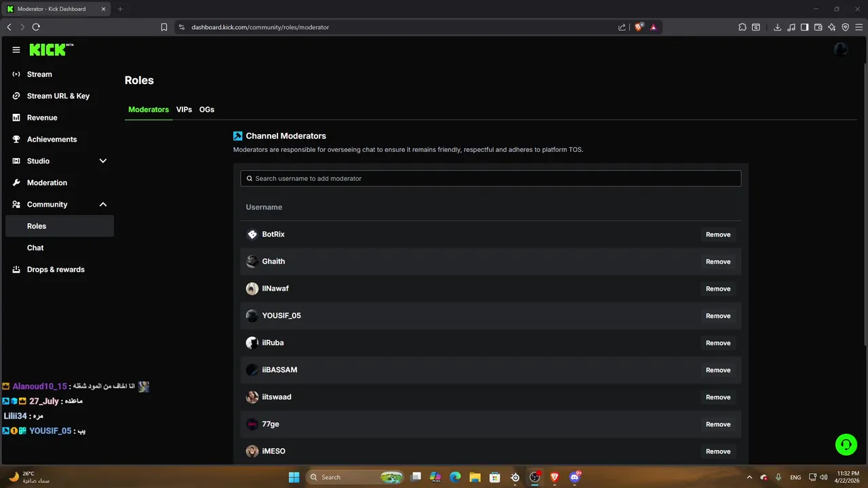
Task: Toggle the browser sidebar panel
Action: coord(804,27)
